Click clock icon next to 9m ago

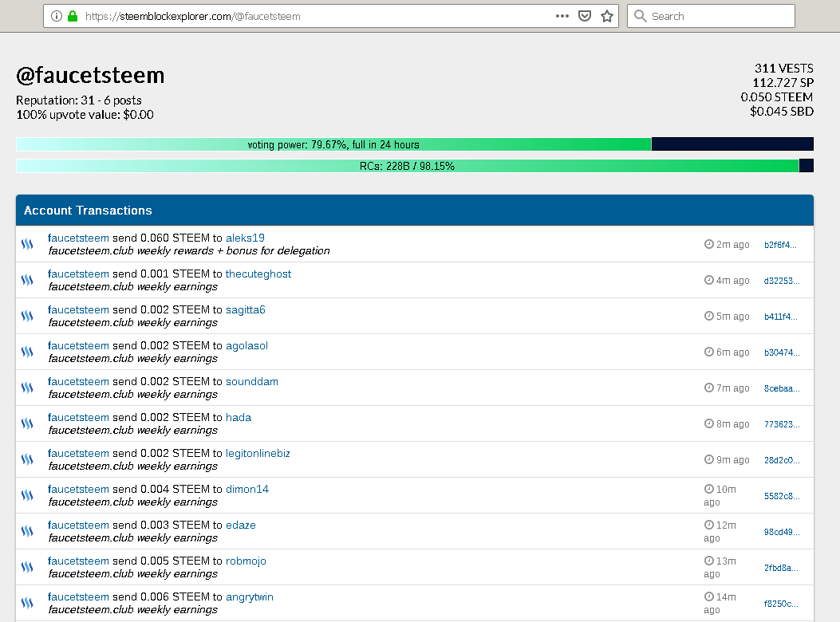click(708, 459)
